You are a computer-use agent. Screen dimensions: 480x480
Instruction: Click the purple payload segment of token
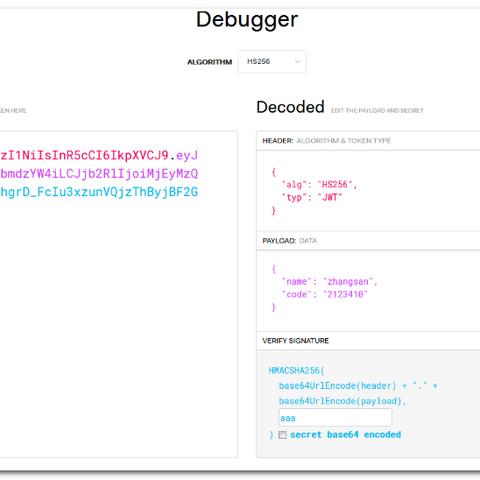(x=99, y=174)
